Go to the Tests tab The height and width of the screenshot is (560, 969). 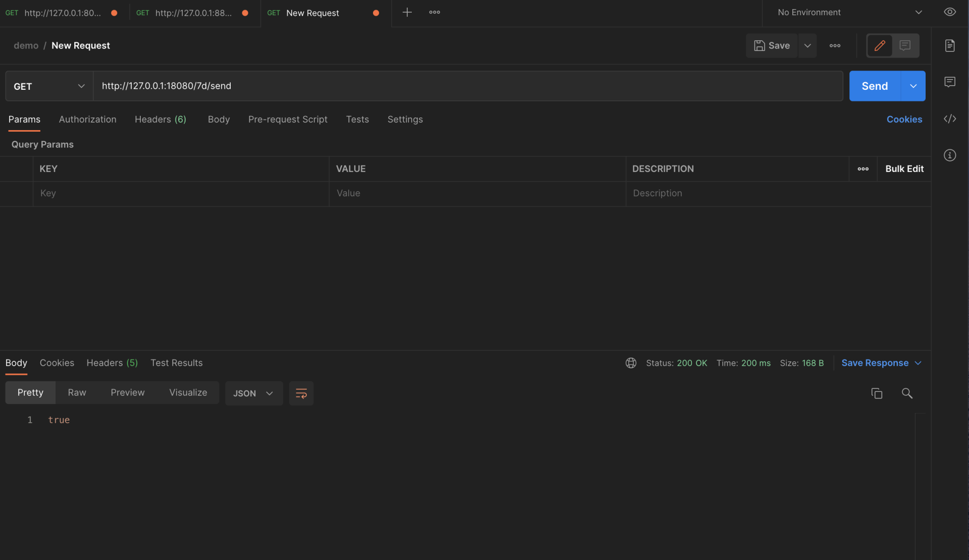coord(357,120)
